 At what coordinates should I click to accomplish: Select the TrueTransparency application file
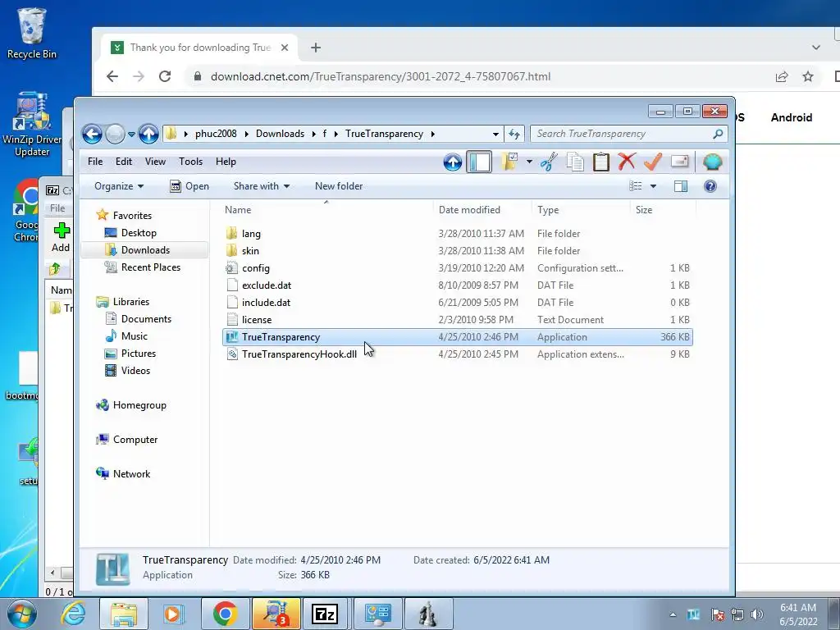click(458, 337)
